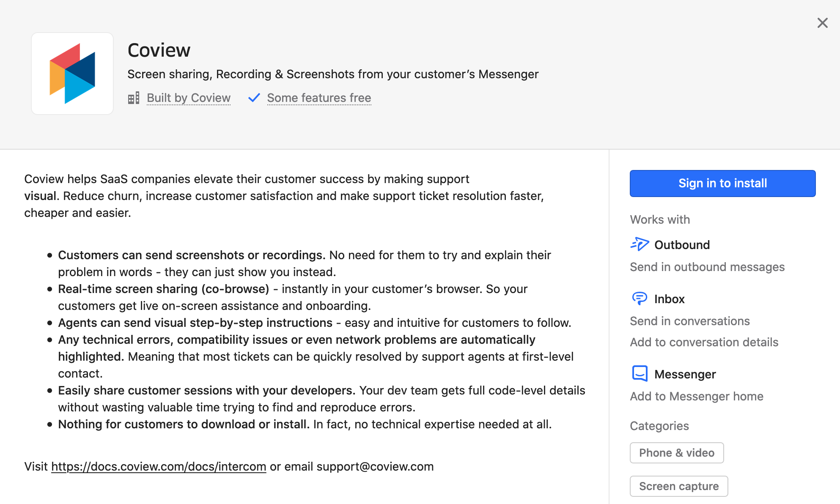Image resolution: width=840 pixels, height=504 pixels.
Task: Select the Screen capture category tag
Action: click(x=678, y=486)
